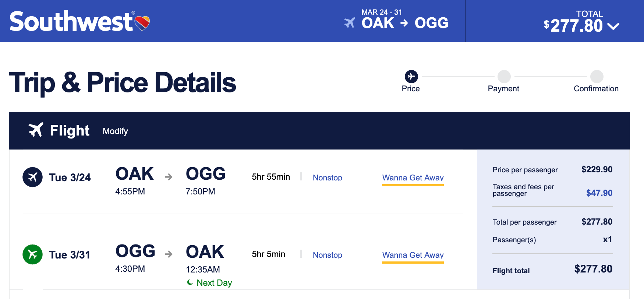Click Wanna Get Away fare for departing flight

413,177
